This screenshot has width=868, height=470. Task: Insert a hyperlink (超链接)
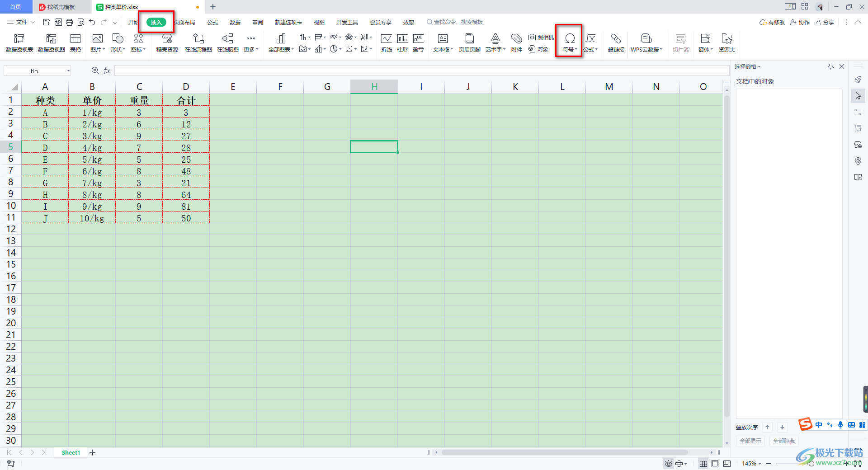616,43
